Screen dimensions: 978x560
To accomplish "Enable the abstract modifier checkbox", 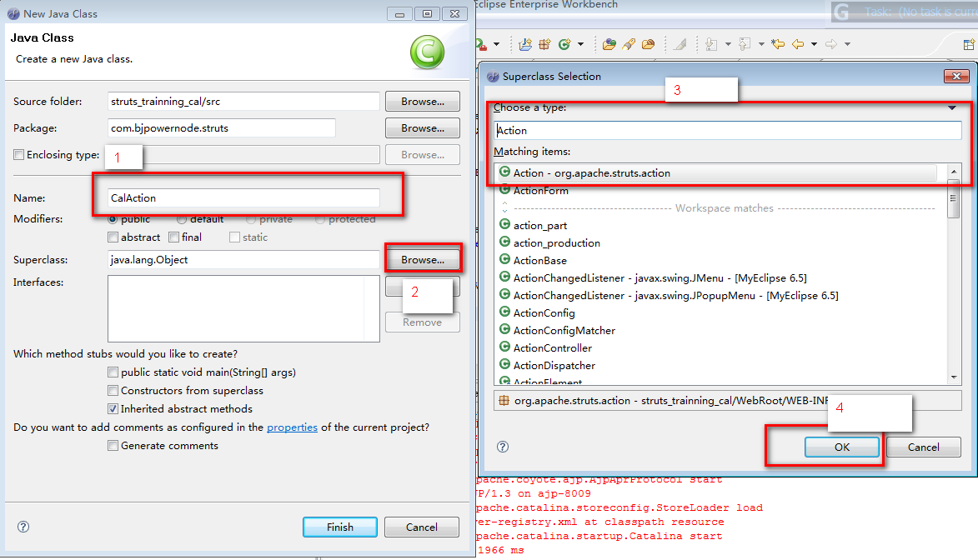I will point(113,237).
